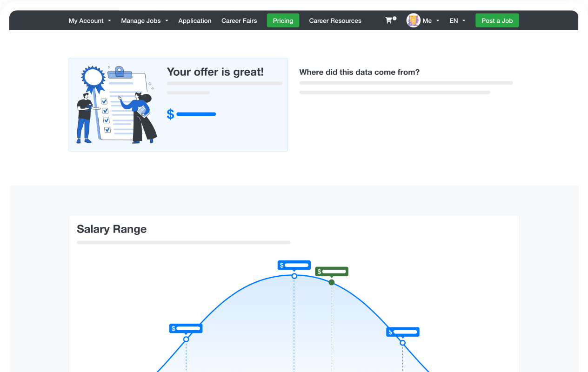Select Application in the navigation bar
This screenshot has width=588, height=372.
[x=195, y=20]
